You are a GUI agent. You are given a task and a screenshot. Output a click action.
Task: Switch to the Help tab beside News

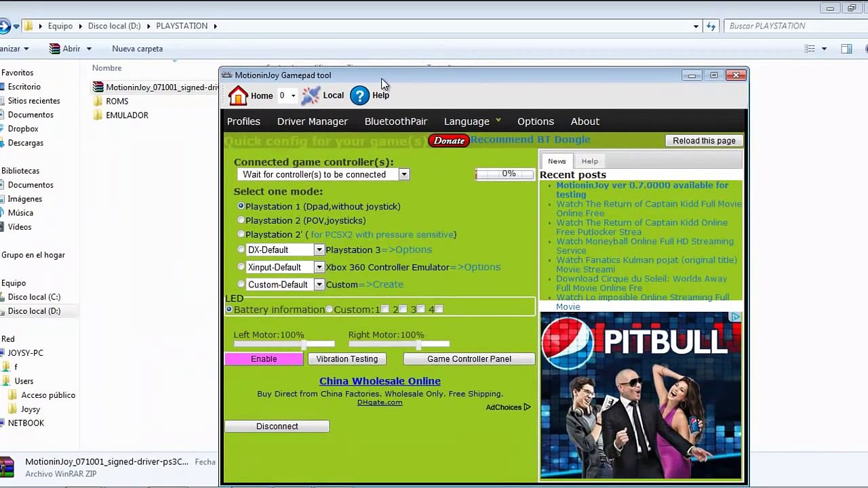[x=590, y=161]
